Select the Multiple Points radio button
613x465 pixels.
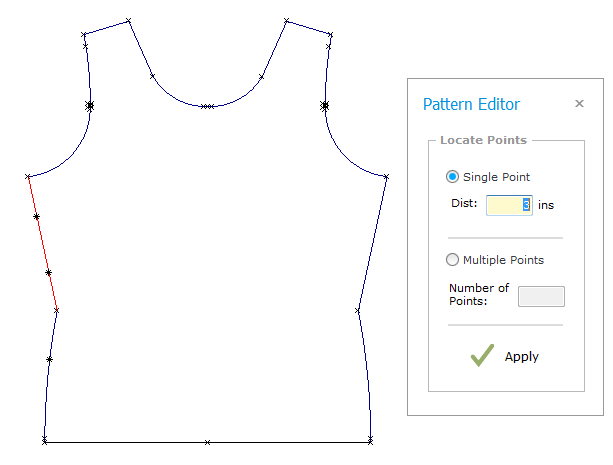point(452,260)
